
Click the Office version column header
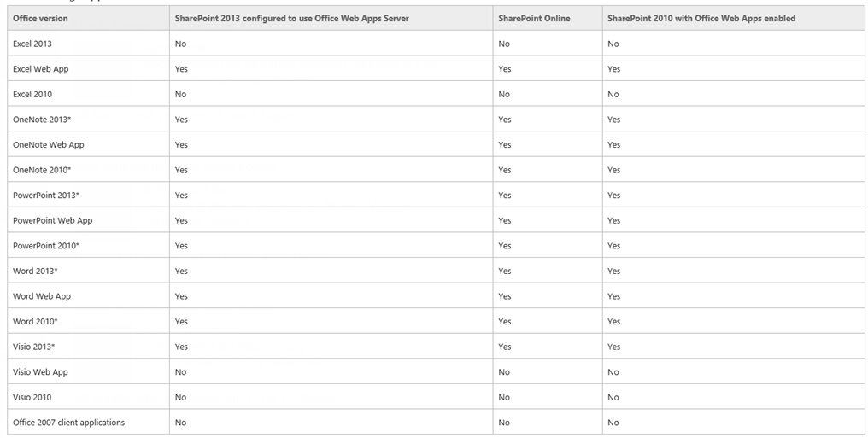click(x=40, y=18)
